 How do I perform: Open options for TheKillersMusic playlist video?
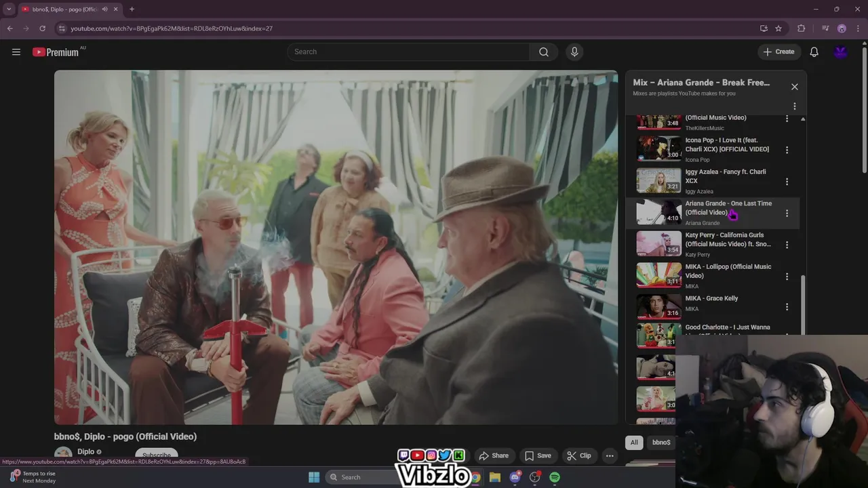[x=787, y=119]
